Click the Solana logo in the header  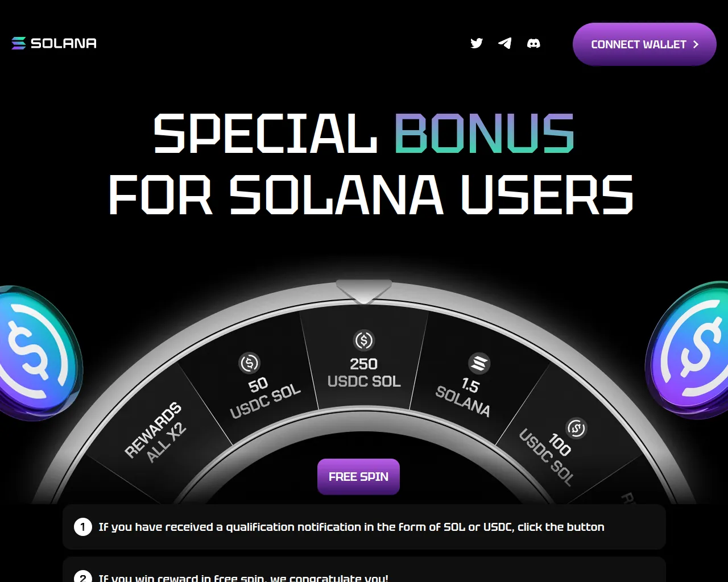pyautogui.click(x=54, y=43)
